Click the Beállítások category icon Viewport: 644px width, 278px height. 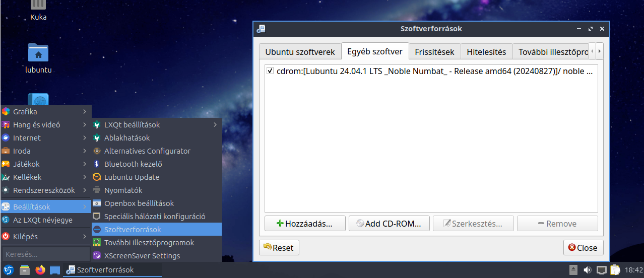[x=6, y=207]
